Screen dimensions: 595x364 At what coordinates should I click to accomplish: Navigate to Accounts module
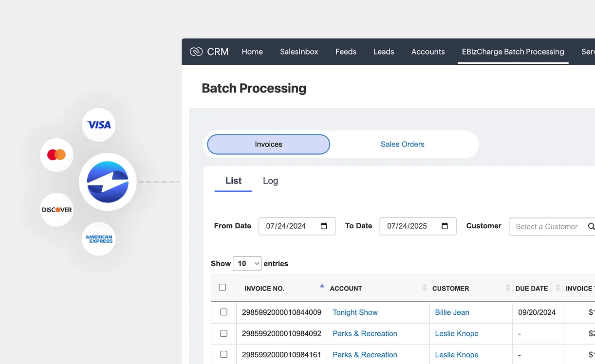pyautogui.click(x=428, y=52)
